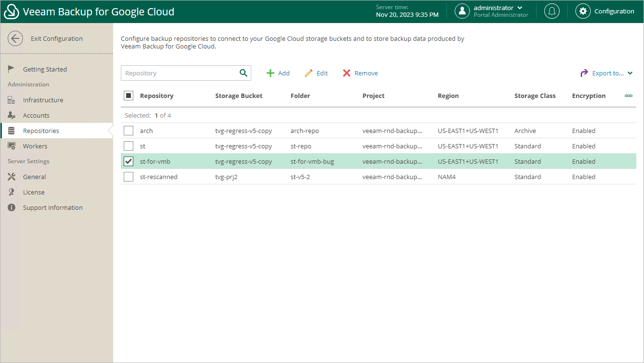Select the st-rescanned repository checkbox
The width and height of the screenshot is (644, 363).
point(129,177)
